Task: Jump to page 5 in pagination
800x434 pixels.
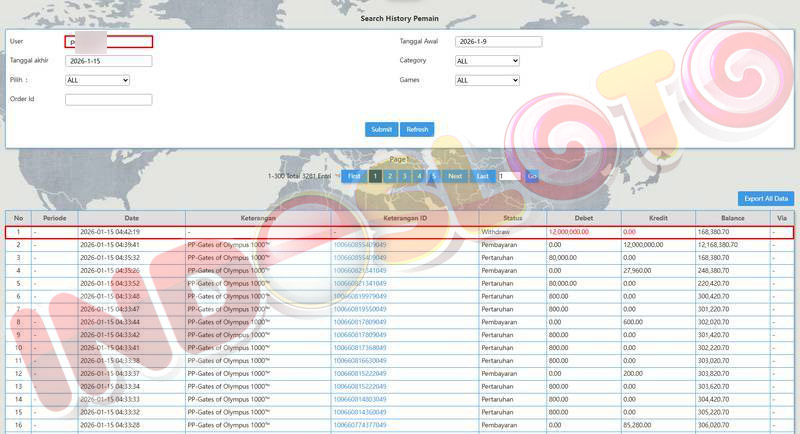Action: 433,176
